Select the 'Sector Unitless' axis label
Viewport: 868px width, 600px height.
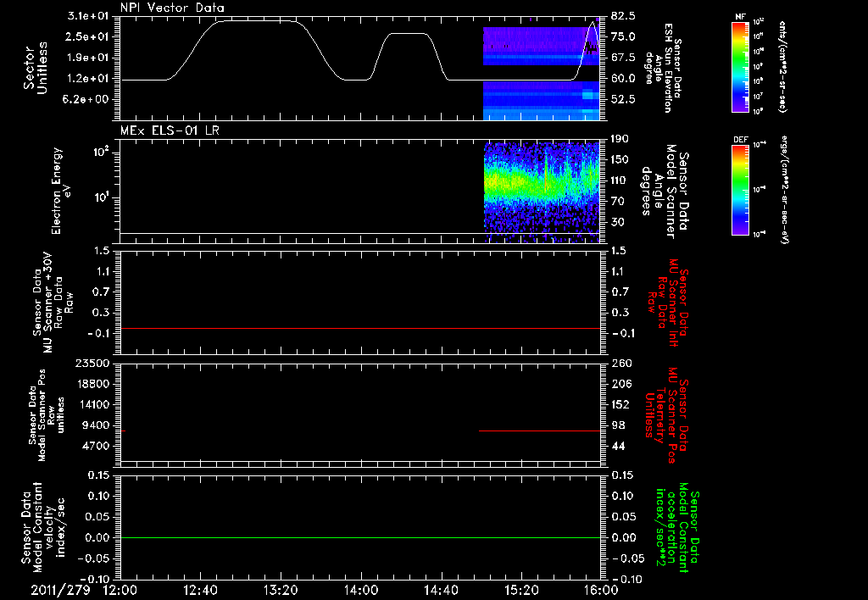tap(36, 68)
